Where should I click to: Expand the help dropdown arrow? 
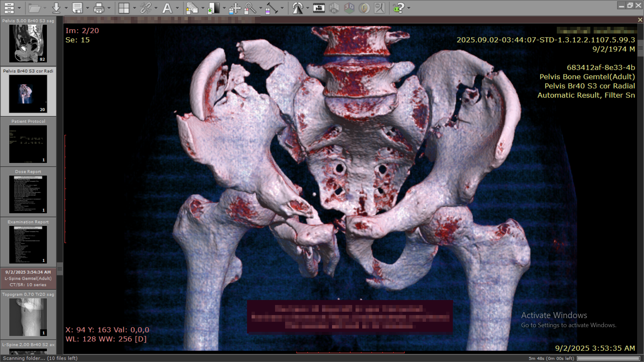pos(409,8)
